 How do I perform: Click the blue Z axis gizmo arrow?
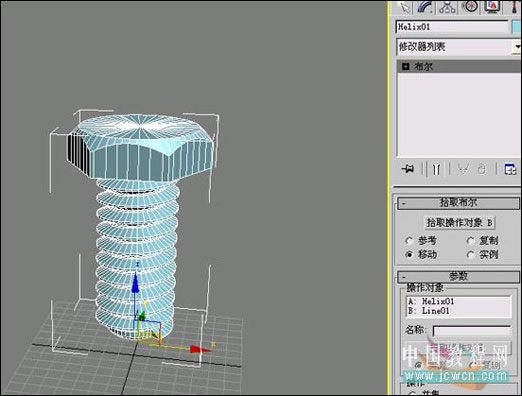pos(135,283)
